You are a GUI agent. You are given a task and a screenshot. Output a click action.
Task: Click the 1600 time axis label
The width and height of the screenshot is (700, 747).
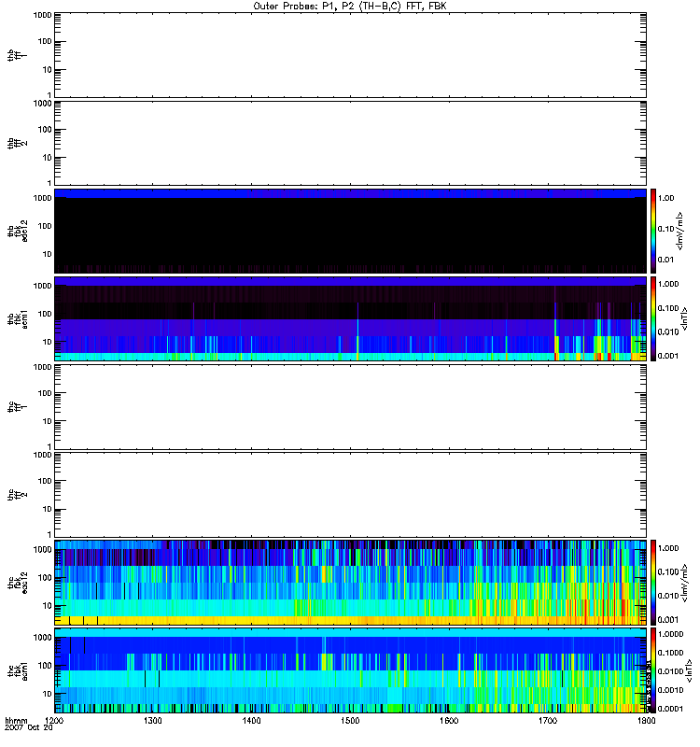448,722
